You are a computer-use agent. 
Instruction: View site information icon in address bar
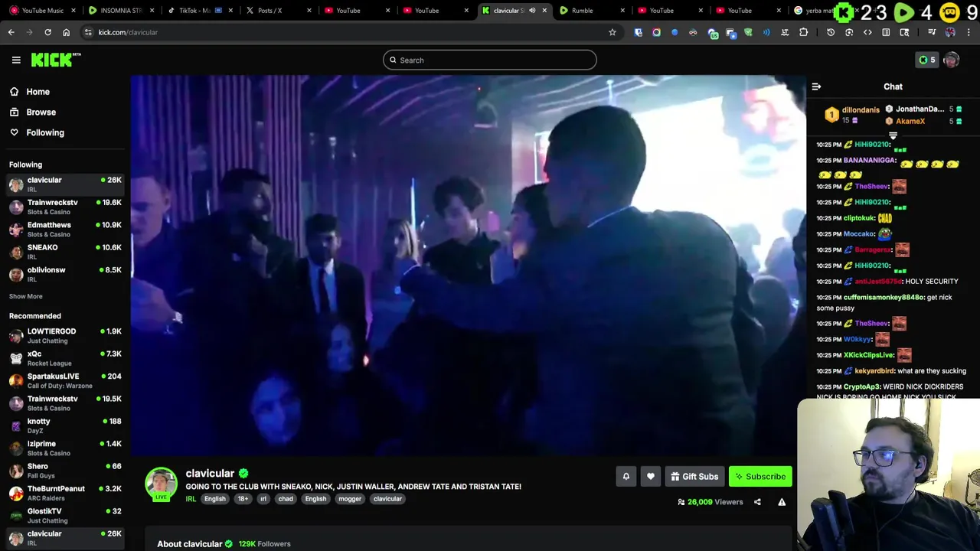click(88, 32)
